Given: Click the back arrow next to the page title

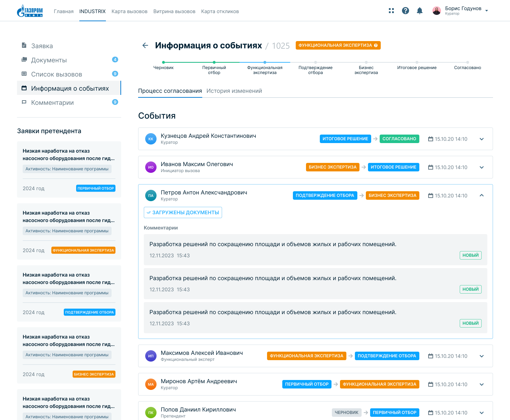Looking at the screenshot, I should (x=145, y=45).
